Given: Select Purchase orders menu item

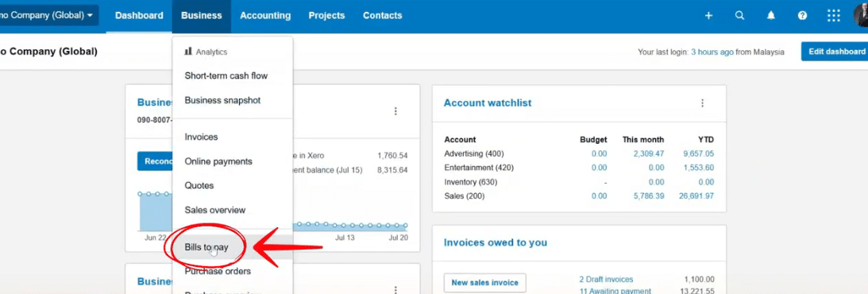Looking at the screenshot, I should (x=233, y=271).
